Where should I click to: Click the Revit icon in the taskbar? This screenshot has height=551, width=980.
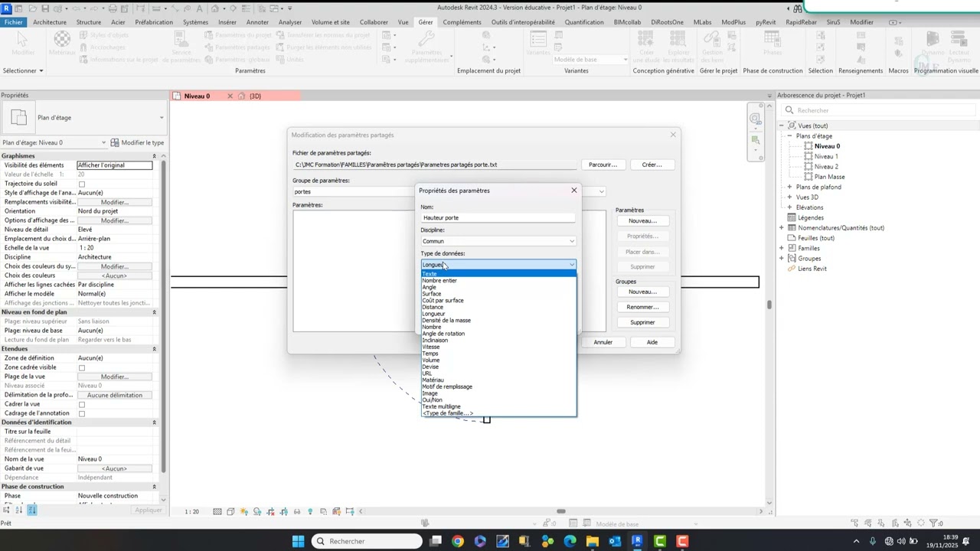pyautogui.click(x=637, y=541)
